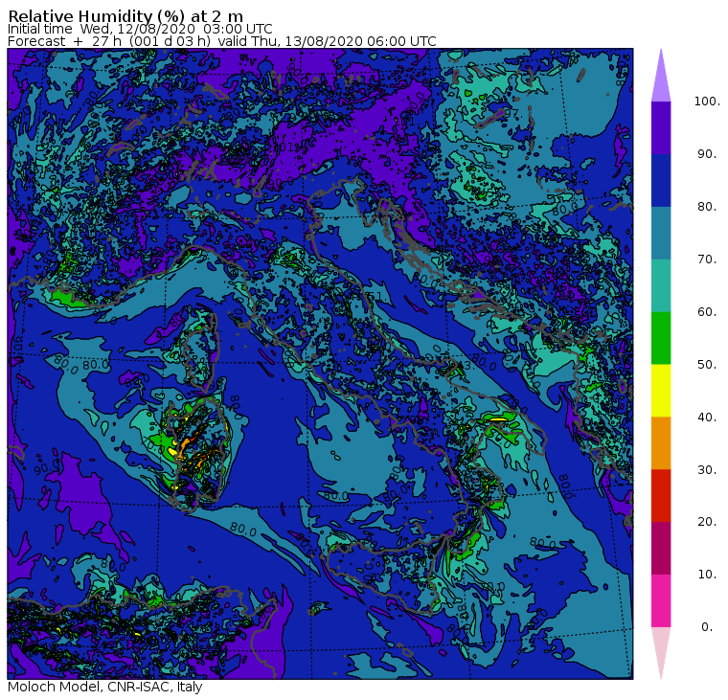Click the '90.' legend label
The width and height of the screenshot is (728, 700).
(707, 154)
